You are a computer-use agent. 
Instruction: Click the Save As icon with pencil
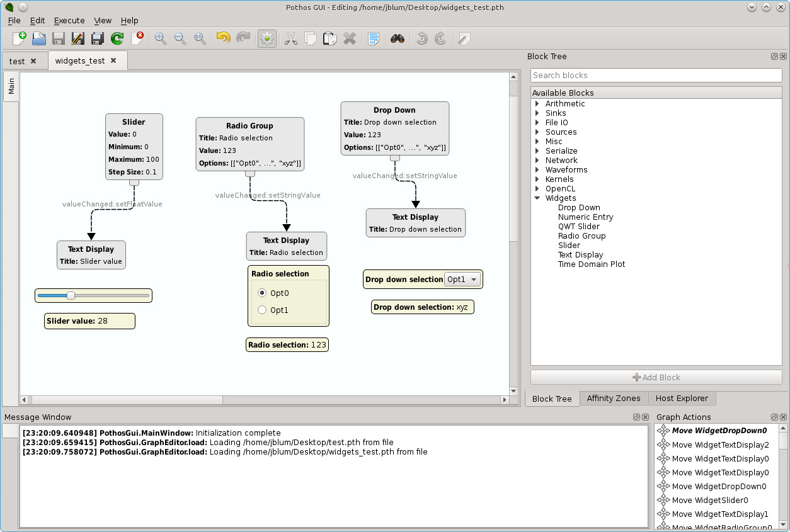point(78,38)
